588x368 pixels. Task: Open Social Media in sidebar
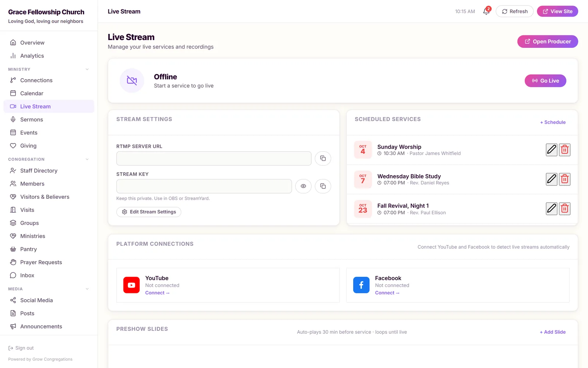click(x=49, y=300)
